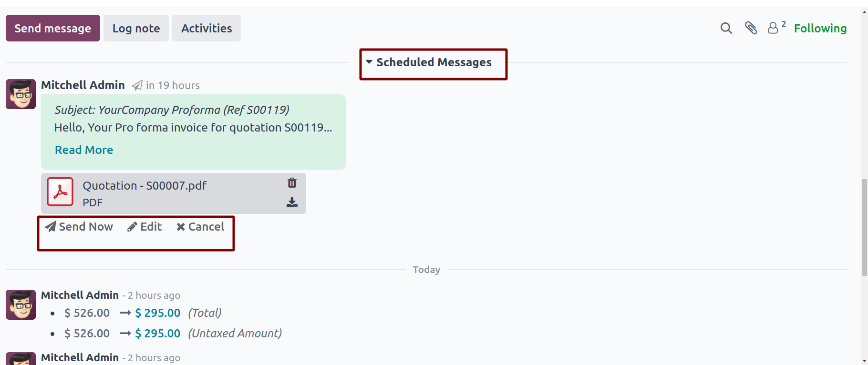Switch to the Log note tab
The image size is (868, 365).
tap(136, 29)
